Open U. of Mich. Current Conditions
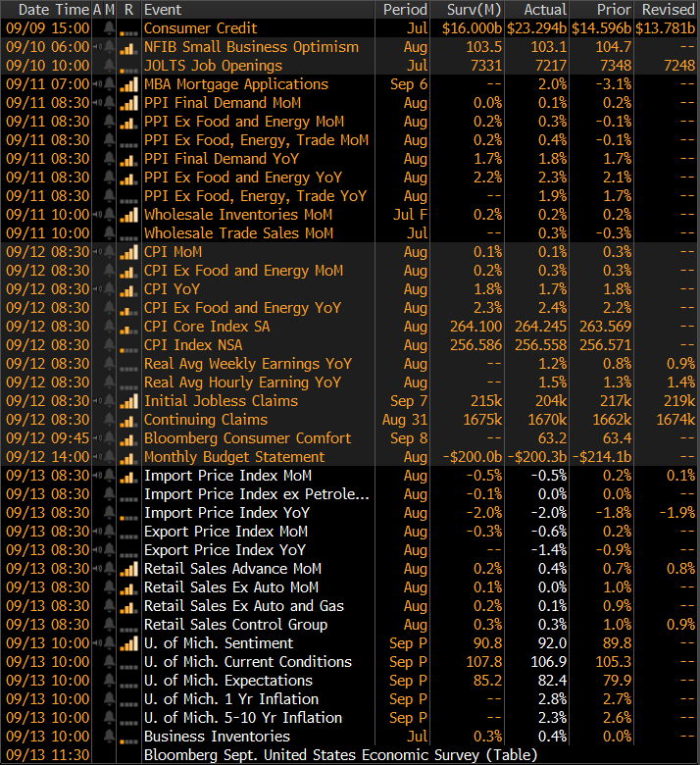Image resolution: width=700 pixels, height=765 pixels. point(248,662)
